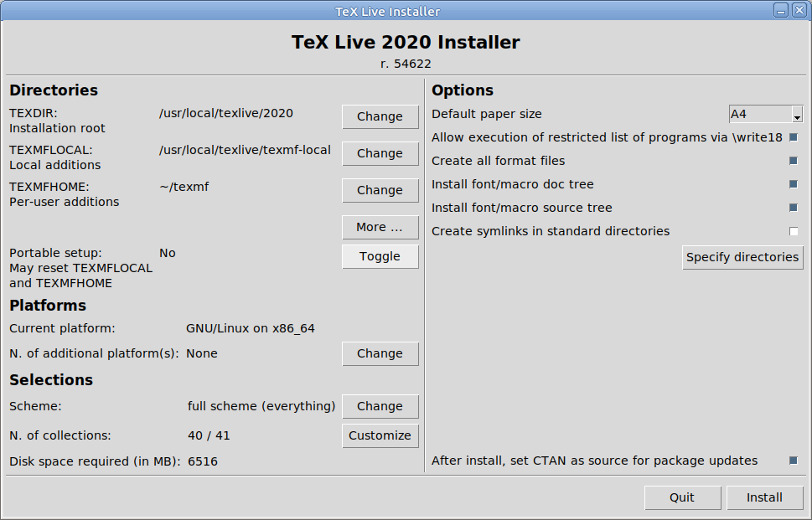
Task: Start the installation with Install
Action: point(765,497)
